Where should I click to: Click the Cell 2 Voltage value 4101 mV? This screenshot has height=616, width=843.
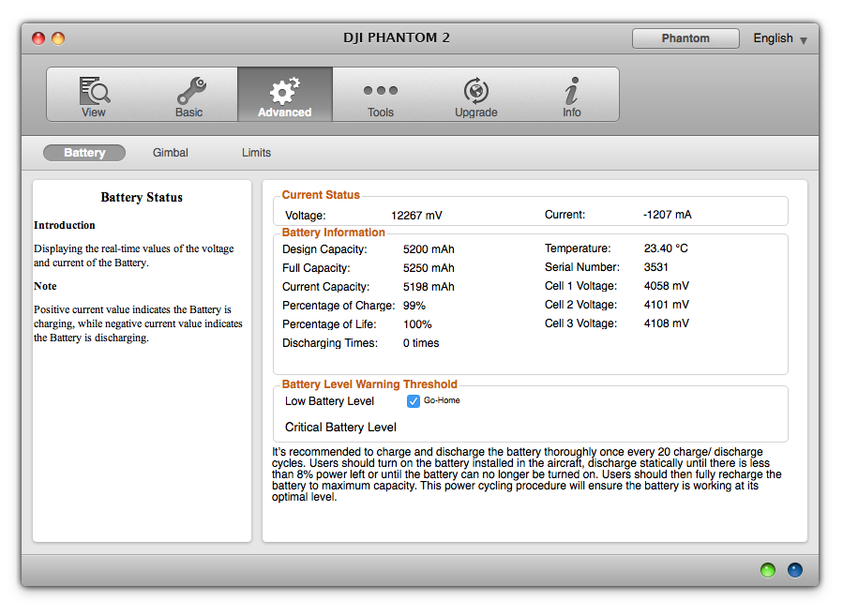(666, 305)
